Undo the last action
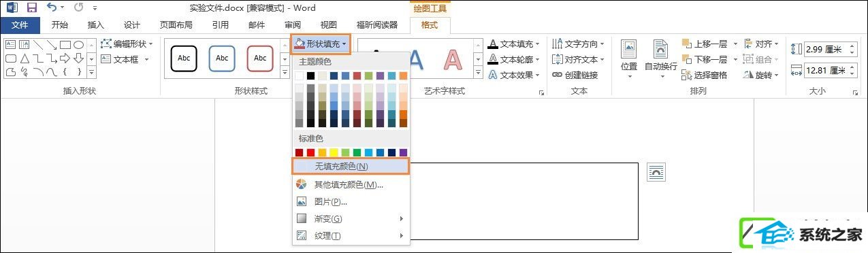Viewport: 868px width, 253px height. 52,8
